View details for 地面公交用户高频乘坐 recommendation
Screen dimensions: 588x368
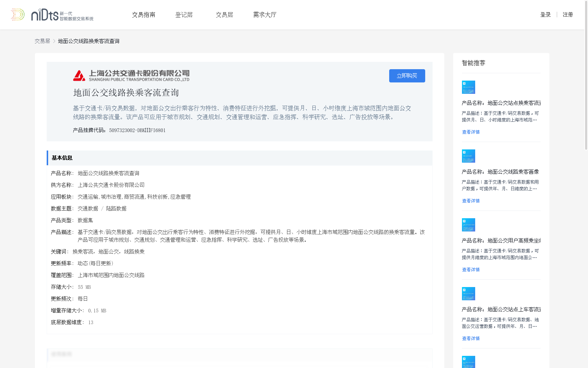(x=471, y=270)
